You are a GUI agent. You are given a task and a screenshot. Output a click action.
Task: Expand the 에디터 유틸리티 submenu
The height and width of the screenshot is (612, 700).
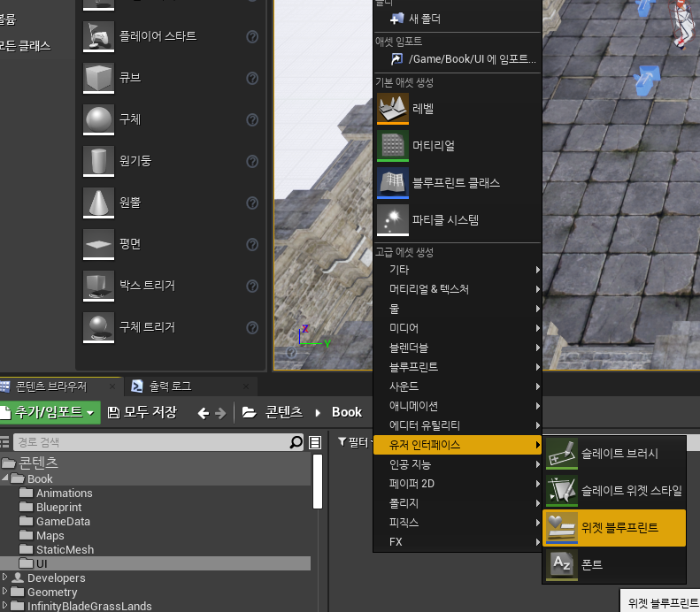click(458, 425)
